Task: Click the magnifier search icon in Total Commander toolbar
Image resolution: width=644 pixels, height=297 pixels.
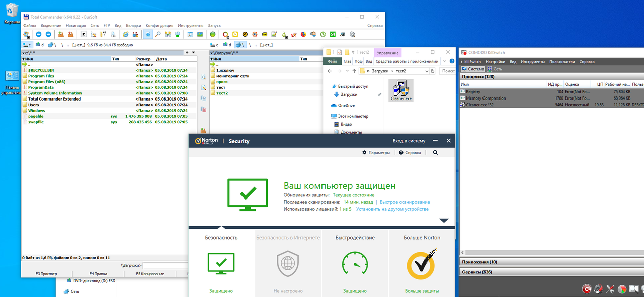Action: [158, 34]
